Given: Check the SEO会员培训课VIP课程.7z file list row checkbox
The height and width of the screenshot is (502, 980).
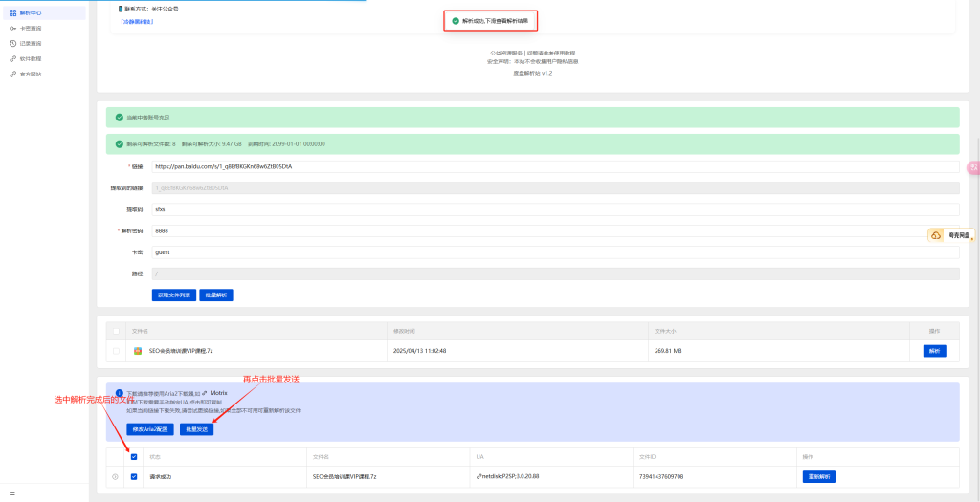Looking at the screenshot, I should tap(116, 351).
